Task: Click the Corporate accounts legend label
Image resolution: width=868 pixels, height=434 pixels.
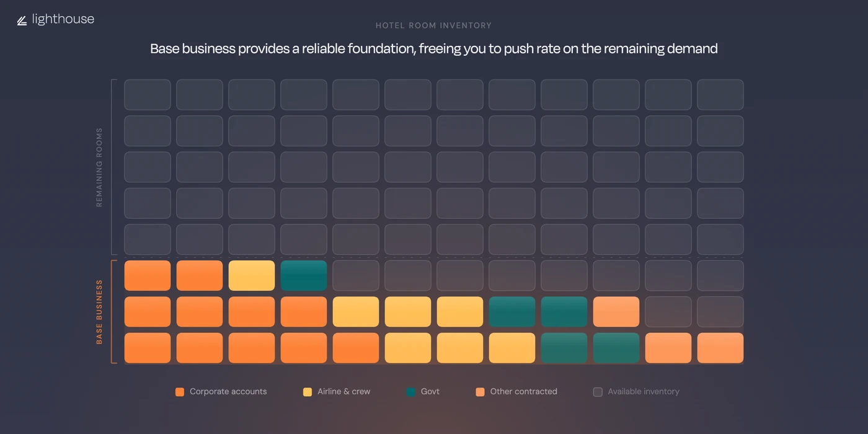Action: point(228,392)
